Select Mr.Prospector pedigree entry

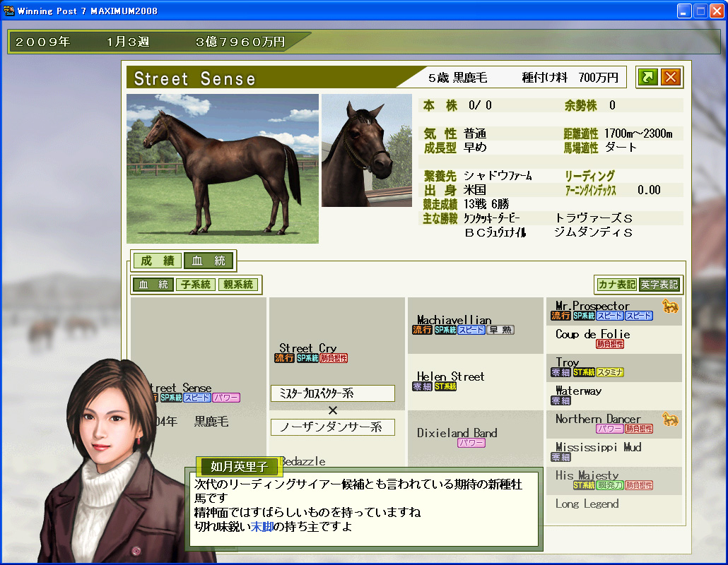coord(592,306)
